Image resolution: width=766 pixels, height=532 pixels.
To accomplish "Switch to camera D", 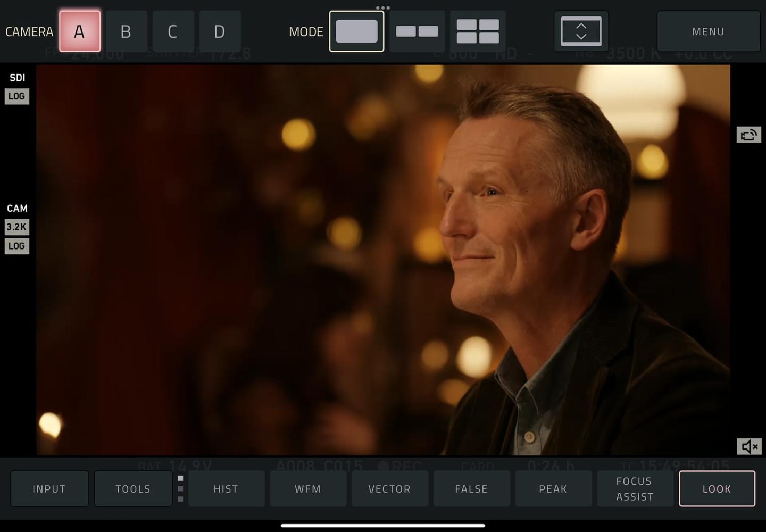I will (220, 31).
